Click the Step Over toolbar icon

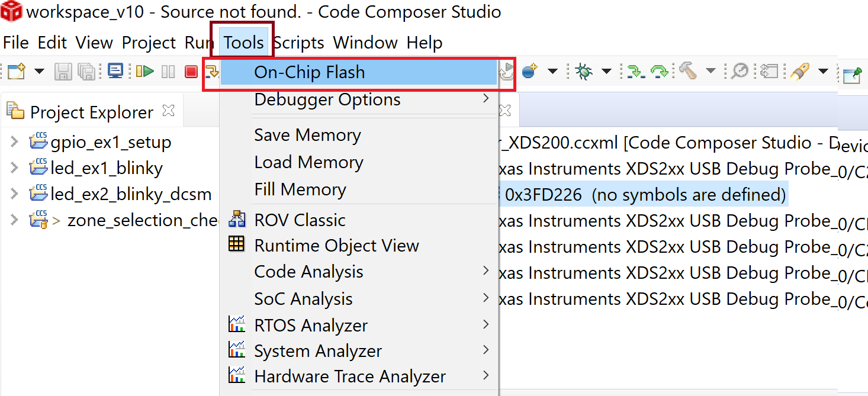coord(658,70)
